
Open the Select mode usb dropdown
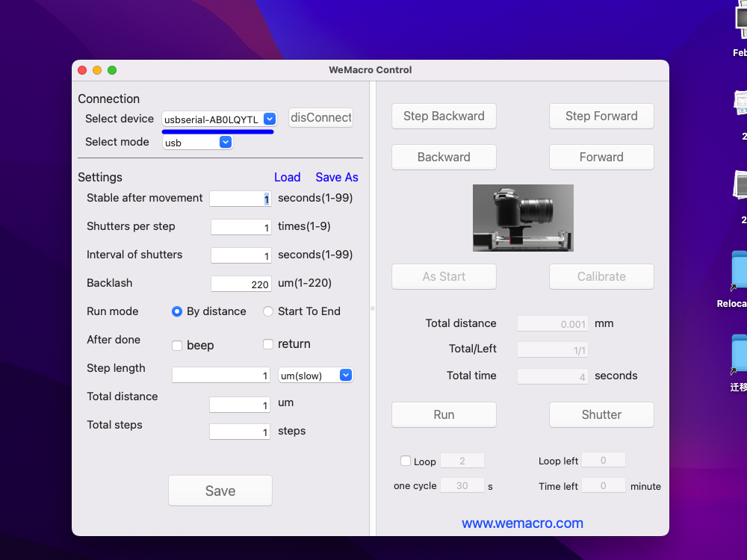(197, 143)
